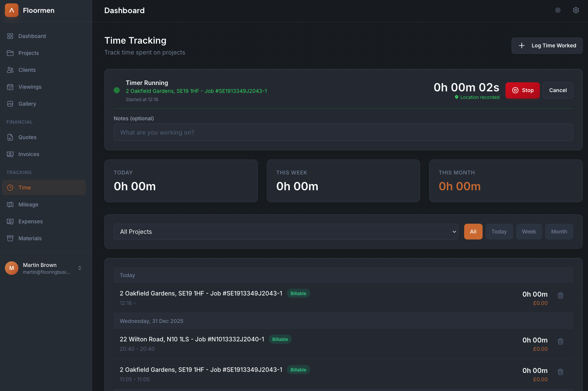Image resolution: width=588 pixels, height=391 pixels.
Task: Stop the running timer
Action: click(522, 90)
